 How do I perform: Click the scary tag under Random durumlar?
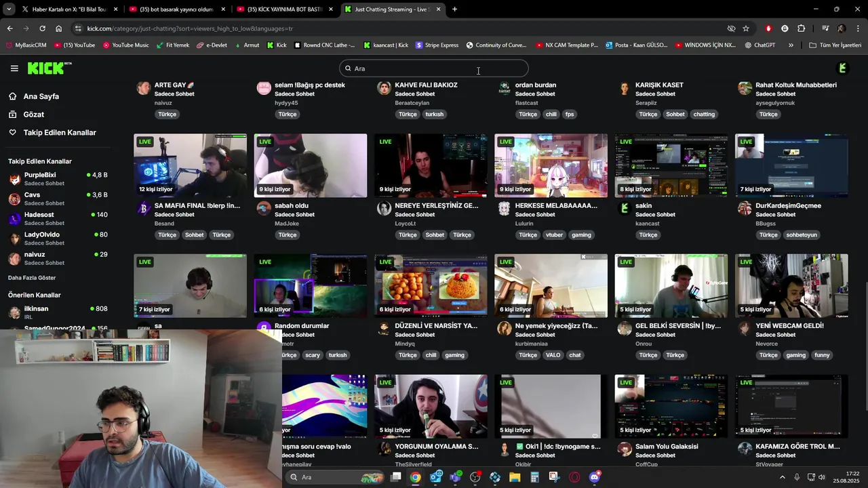(x=313, y=355)
